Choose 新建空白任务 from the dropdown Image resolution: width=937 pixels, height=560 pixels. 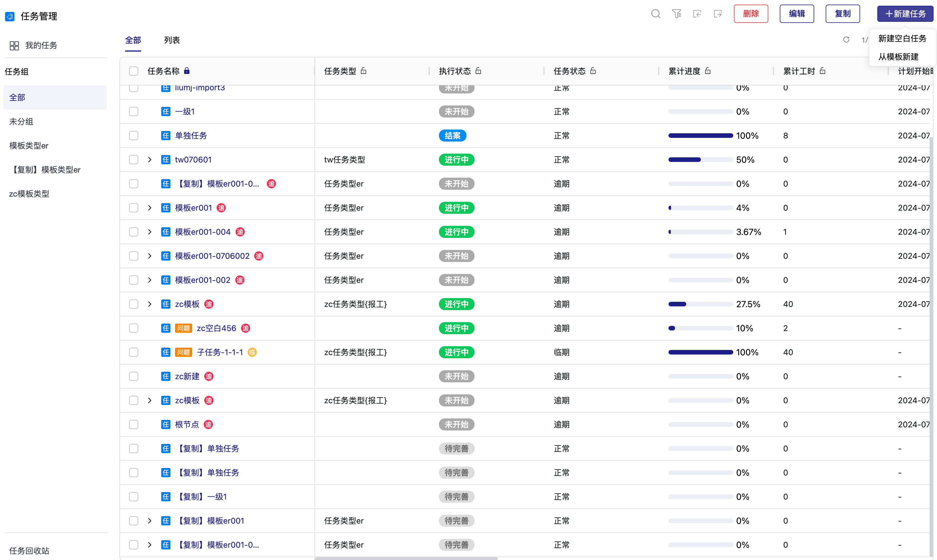click(x=902, y=38)
